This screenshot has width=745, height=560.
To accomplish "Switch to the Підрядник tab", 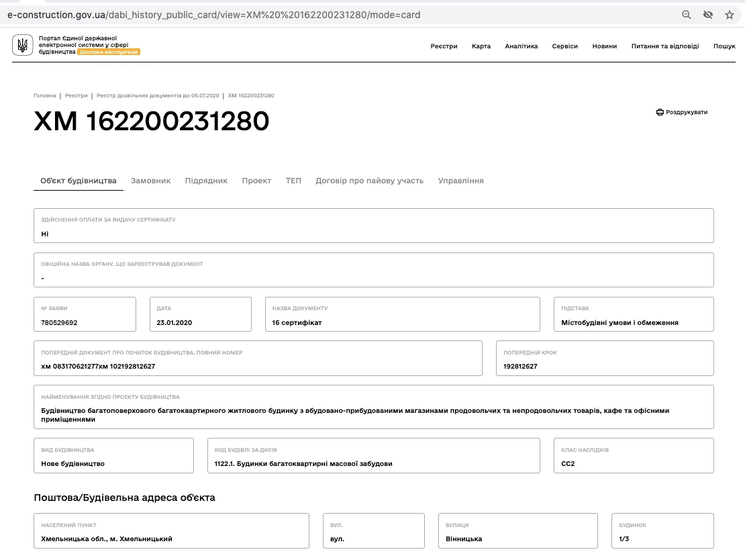I will 206,181.
